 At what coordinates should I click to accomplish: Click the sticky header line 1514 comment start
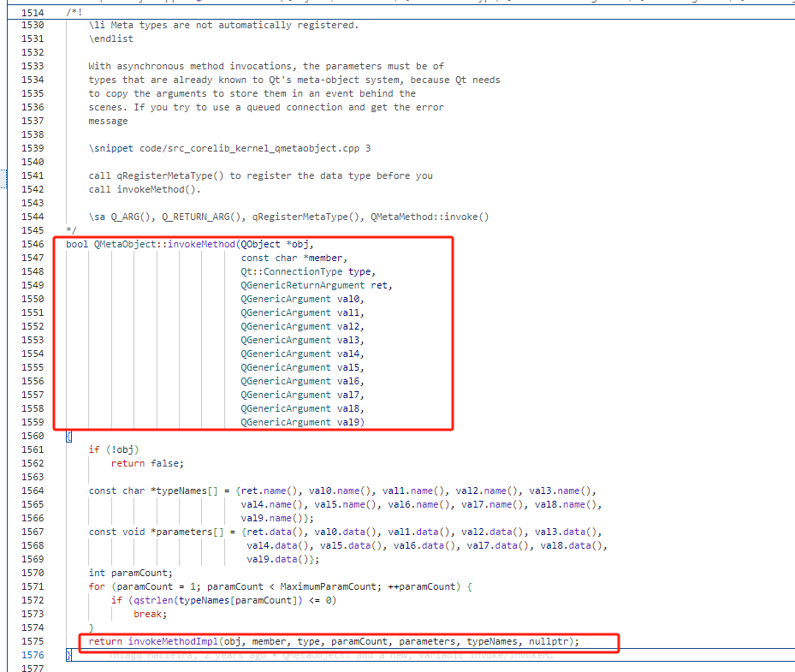pos(74,12)
